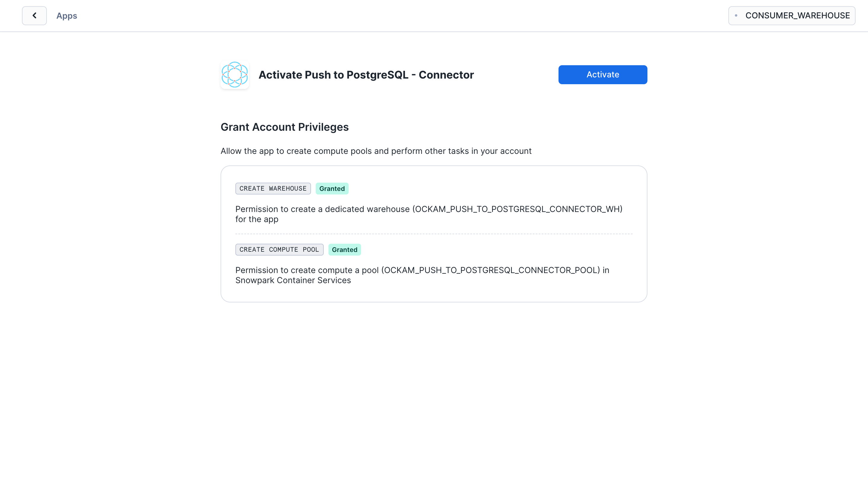Click the dashed divider between privileges
Image resolution: width=868 pixels, height=496 pixels.
click(x=434, y=234)
